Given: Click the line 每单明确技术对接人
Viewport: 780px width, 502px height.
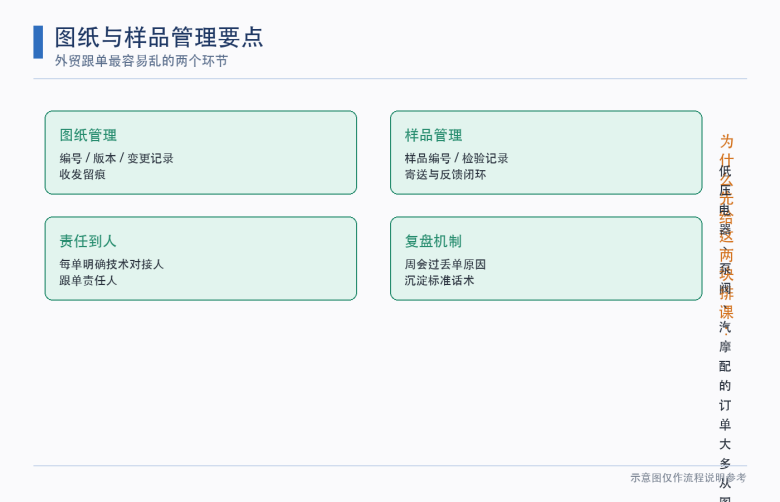Looking at the screenshot, I should coord(111,265).
